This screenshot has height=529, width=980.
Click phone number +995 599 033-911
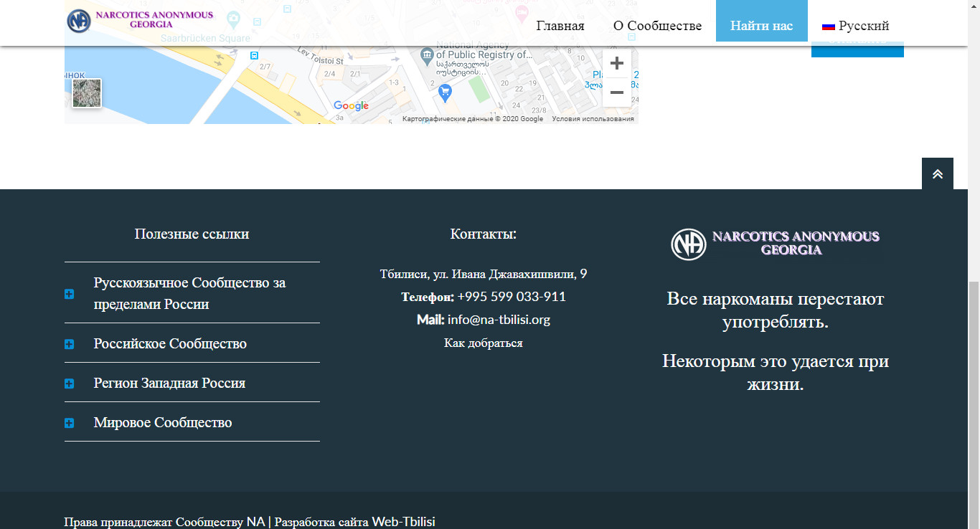(x=512, y=297)
